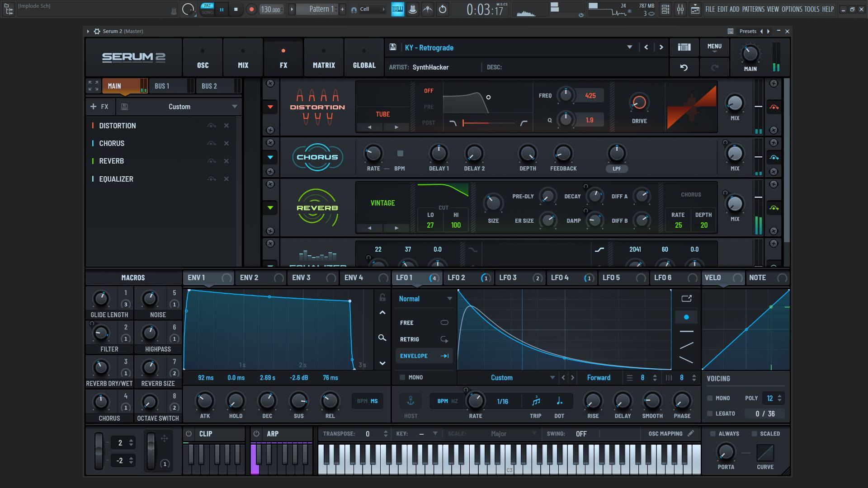Bypass the Reverb effect in the list
The width and height of the screenshot is (868, 488).
coord(211,161)
